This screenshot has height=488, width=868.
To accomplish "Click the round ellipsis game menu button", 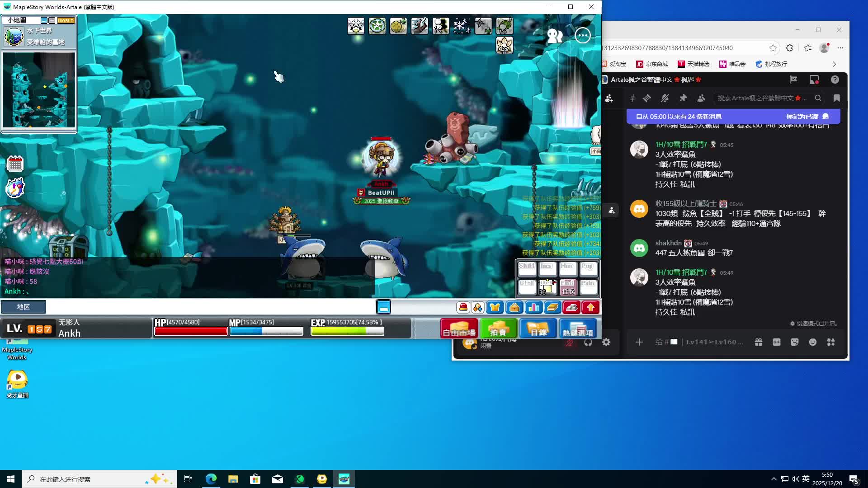I will click(x=582, y=35).
